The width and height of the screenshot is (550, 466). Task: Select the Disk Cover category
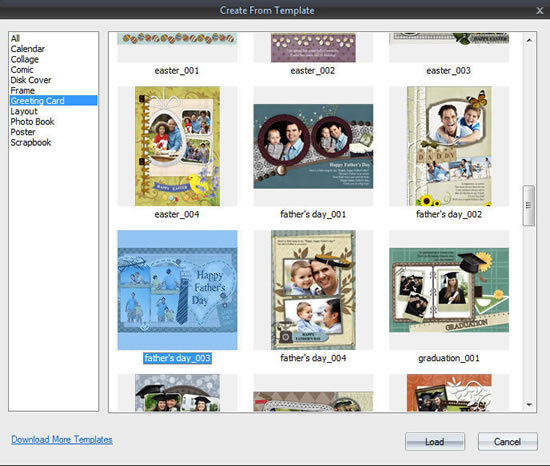click(x=31, y=80)
